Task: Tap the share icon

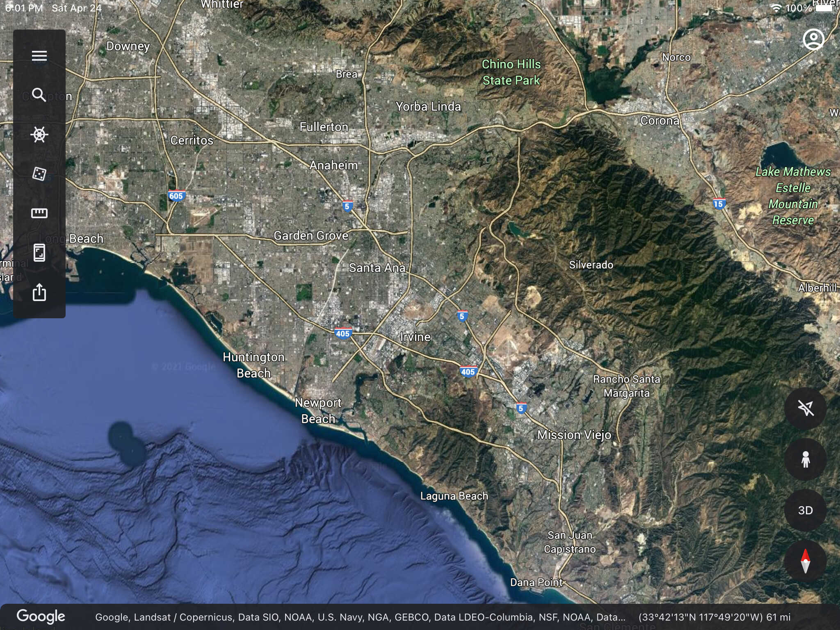Action: (x=39, y=292)
